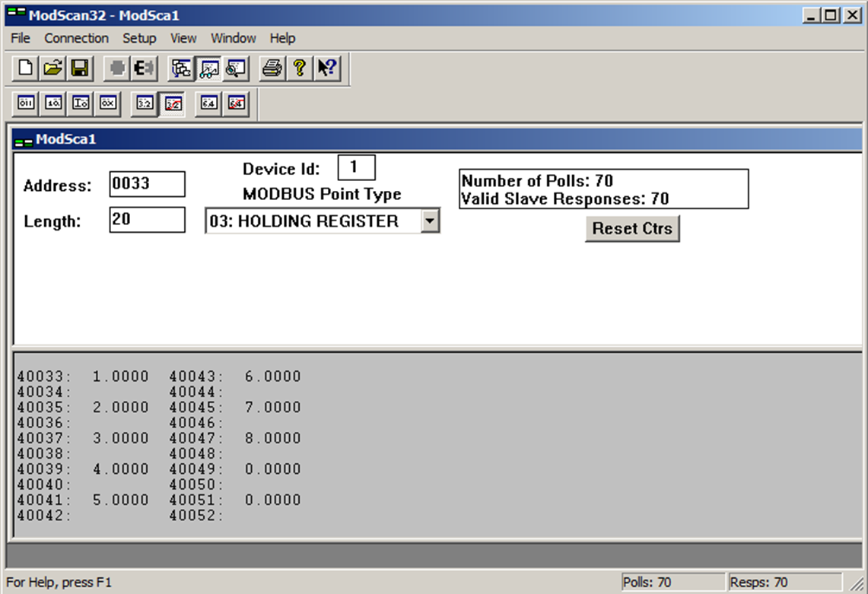Open the MODBUS Point Type dropdown
868x594 pixels.
431,221
